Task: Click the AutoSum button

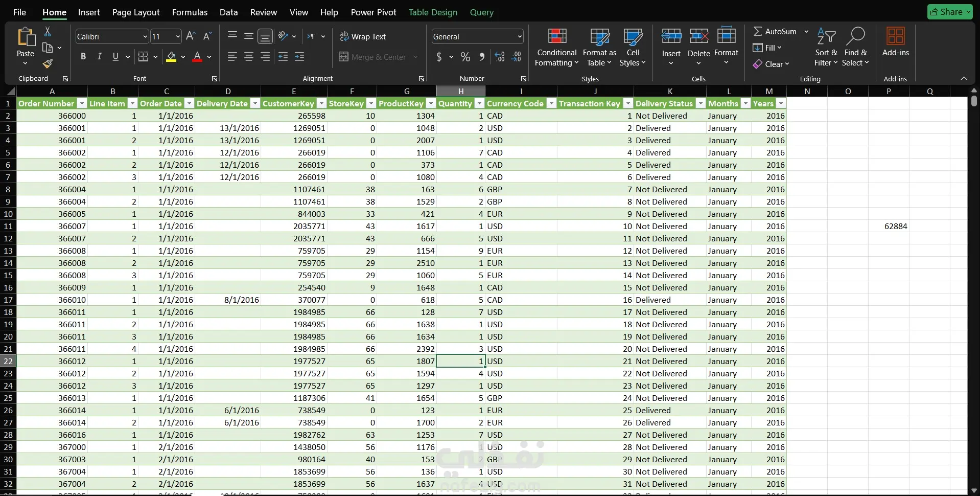Action: point(775,32)
